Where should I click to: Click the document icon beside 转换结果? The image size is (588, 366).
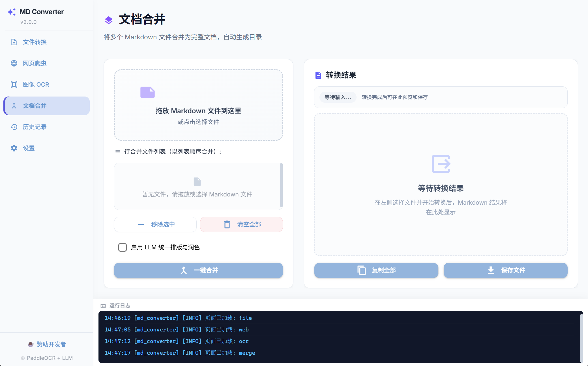point(318,75)
